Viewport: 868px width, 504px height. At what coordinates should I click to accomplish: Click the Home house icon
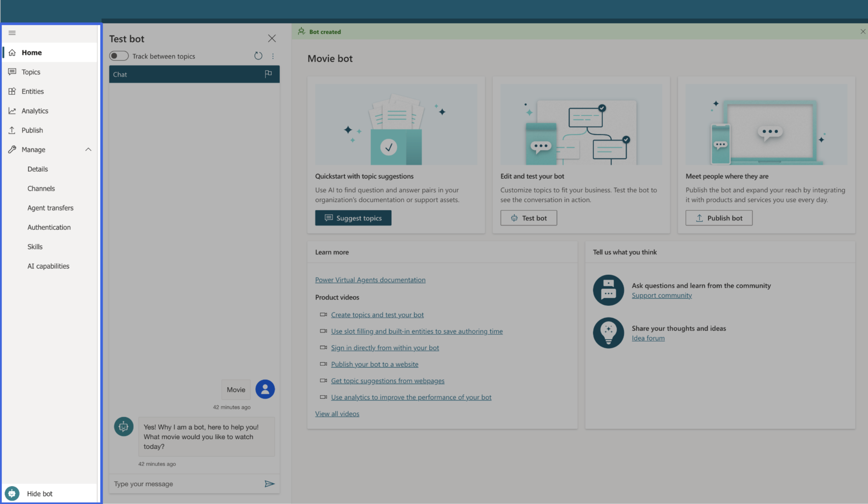(12, 52)
